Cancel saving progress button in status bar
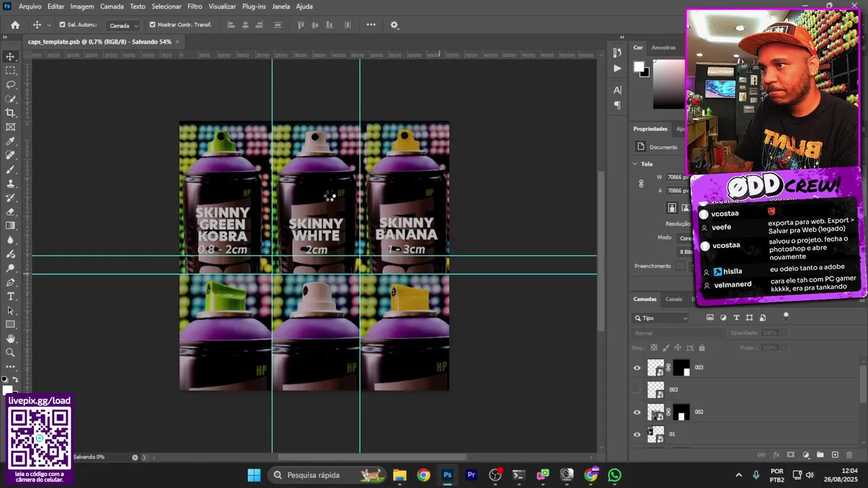Screen dimensions: 868x488 tap(135, 457)
